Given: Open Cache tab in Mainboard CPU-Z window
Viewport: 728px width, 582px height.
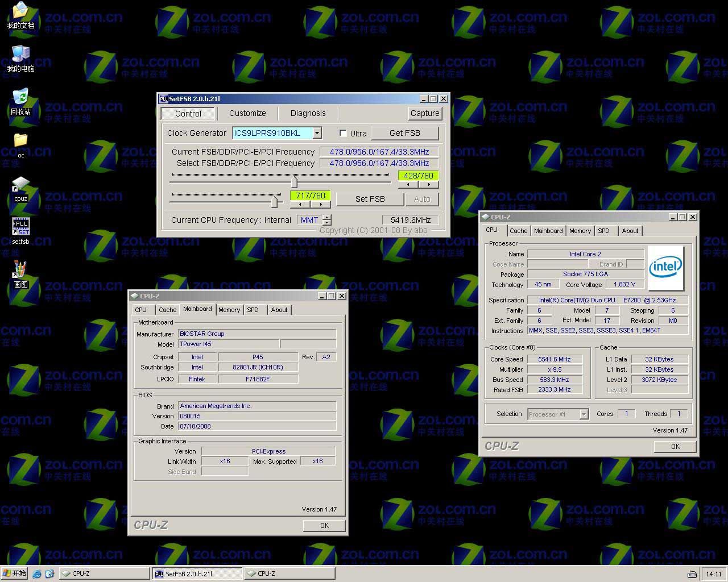Looking at the screenshot, I should click(x=167, y=310).
